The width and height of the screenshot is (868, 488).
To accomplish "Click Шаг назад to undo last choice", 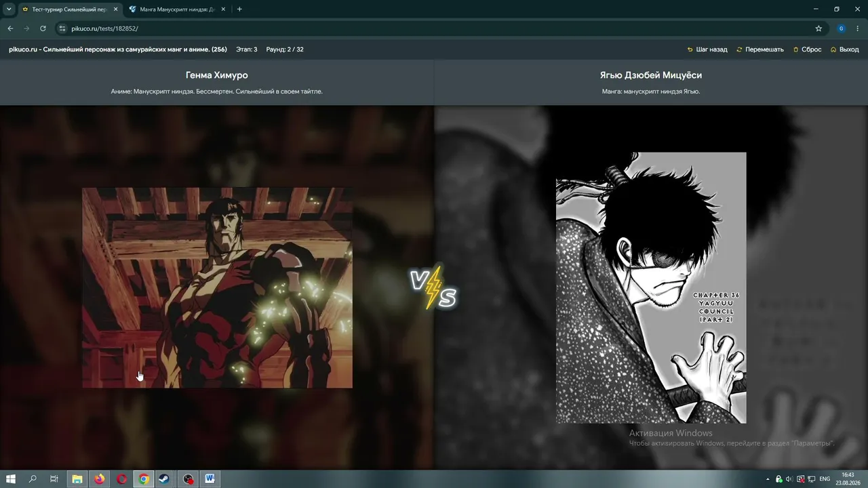I will 707,49.
